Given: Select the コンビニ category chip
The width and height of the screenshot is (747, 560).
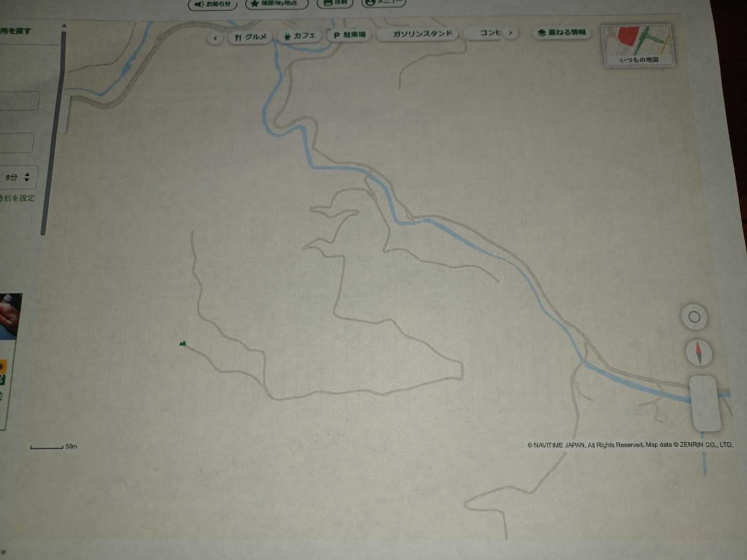Looking at the screenshot, I should point(489,33).
